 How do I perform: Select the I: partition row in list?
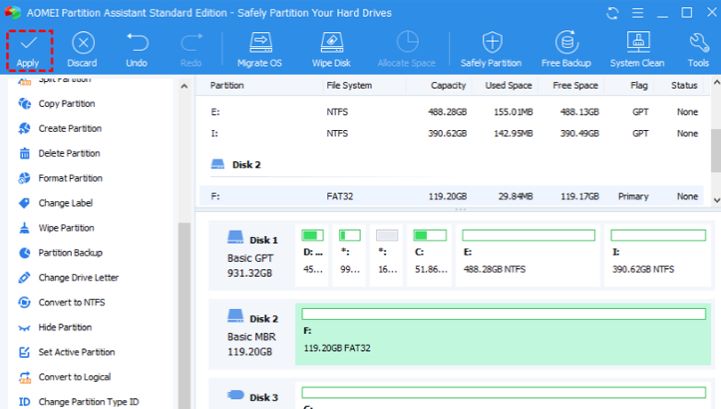tap(452, 133)
